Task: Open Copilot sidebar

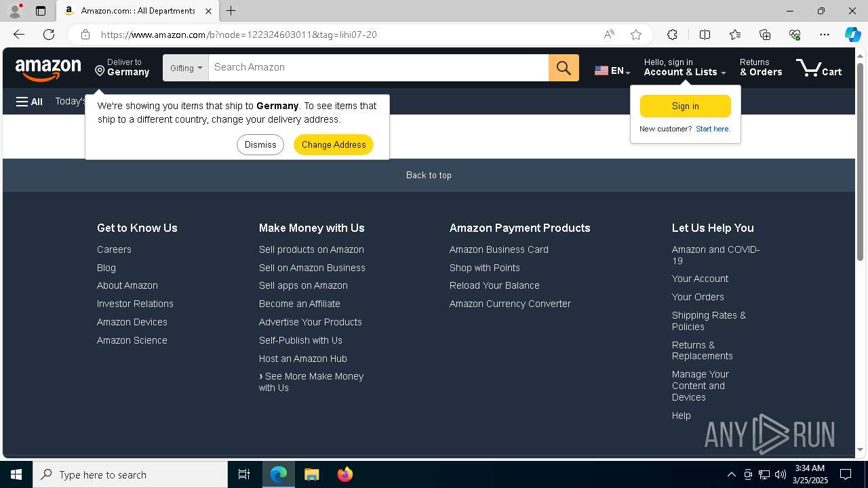Action: tap(852, 35)
